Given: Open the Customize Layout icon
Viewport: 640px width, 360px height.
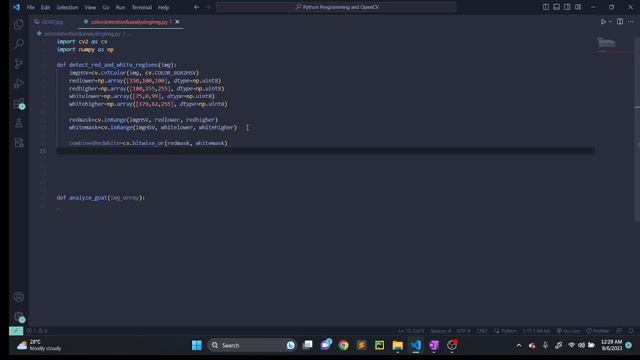Looking at the screenshot, I should [578, 7].
